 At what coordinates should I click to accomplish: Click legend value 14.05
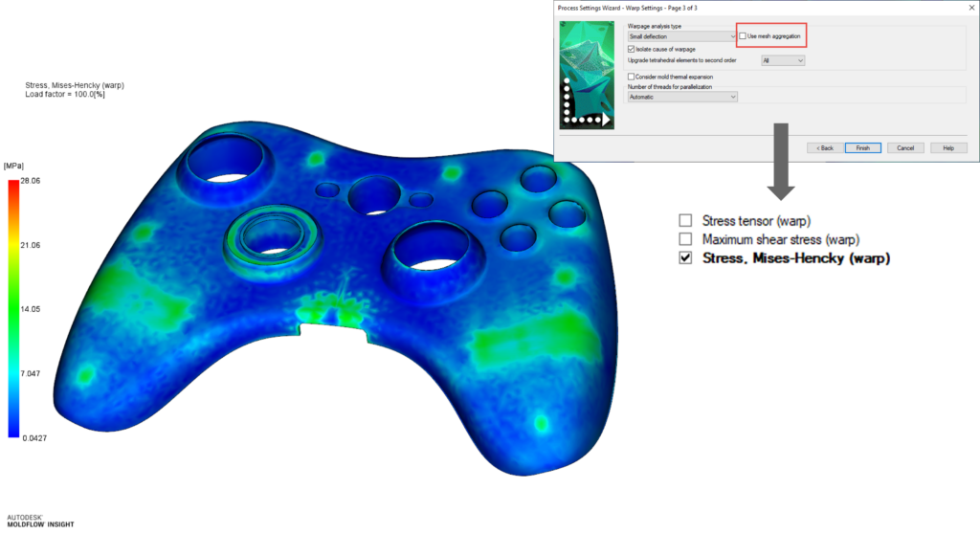coord(30,309)
